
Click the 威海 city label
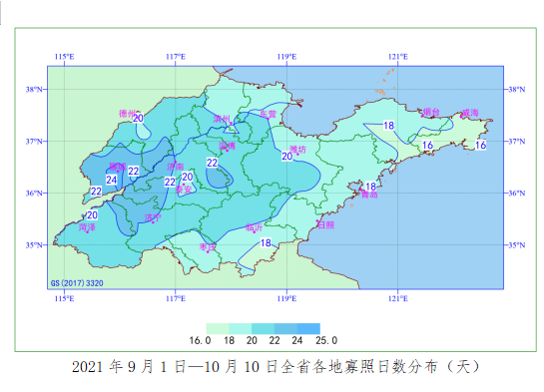(470, 113)
